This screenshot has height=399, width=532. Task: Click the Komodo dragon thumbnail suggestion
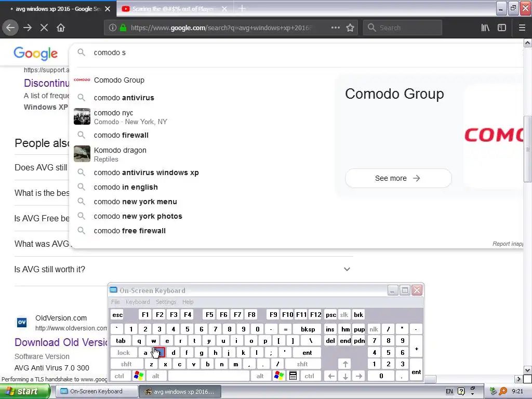coord(82,154)
